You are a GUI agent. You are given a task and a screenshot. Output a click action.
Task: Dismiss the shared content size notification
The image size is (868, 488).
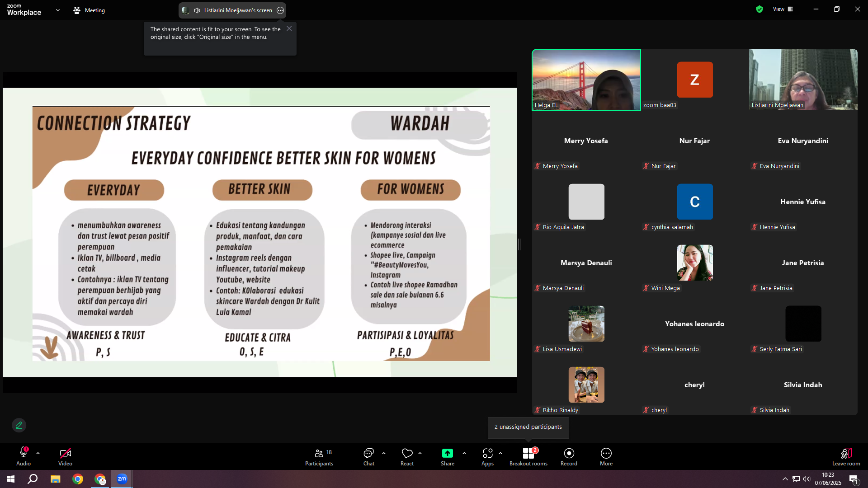(x=289, y=28)
